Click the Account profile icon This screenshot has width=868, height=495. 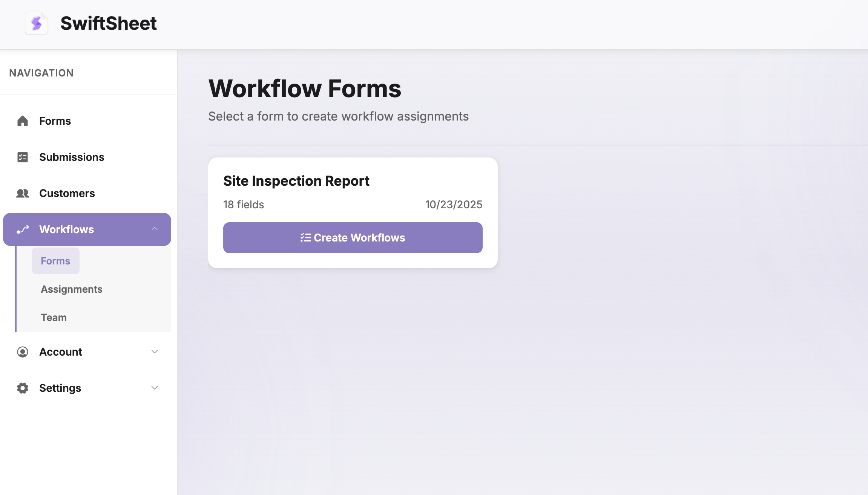[22, 351]
